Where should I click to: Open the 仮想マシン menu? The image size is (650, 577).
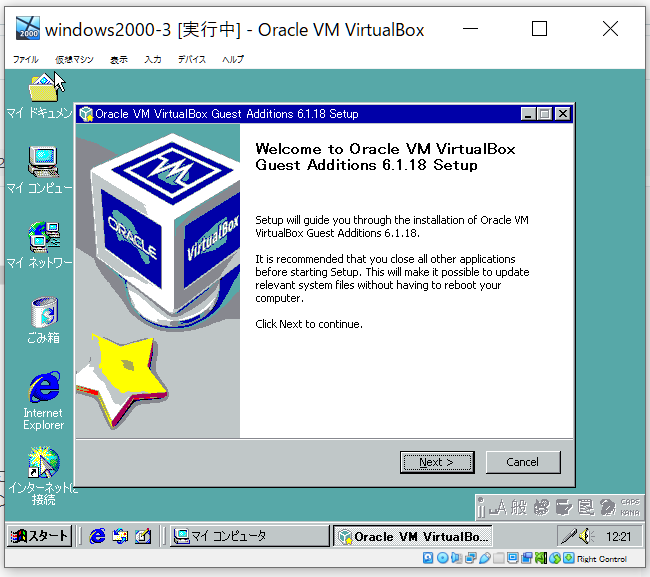pyautogui.click(x=74, y=59)
